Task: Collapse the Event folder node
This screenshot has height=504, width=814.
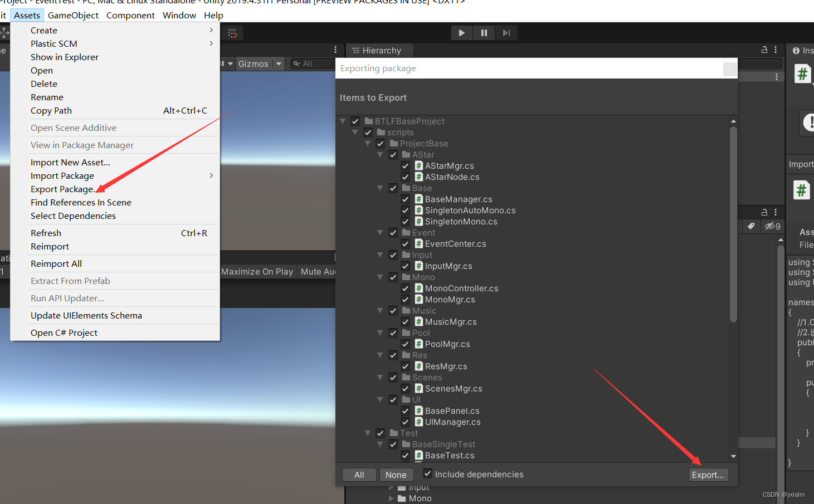Action: point(380,232)
